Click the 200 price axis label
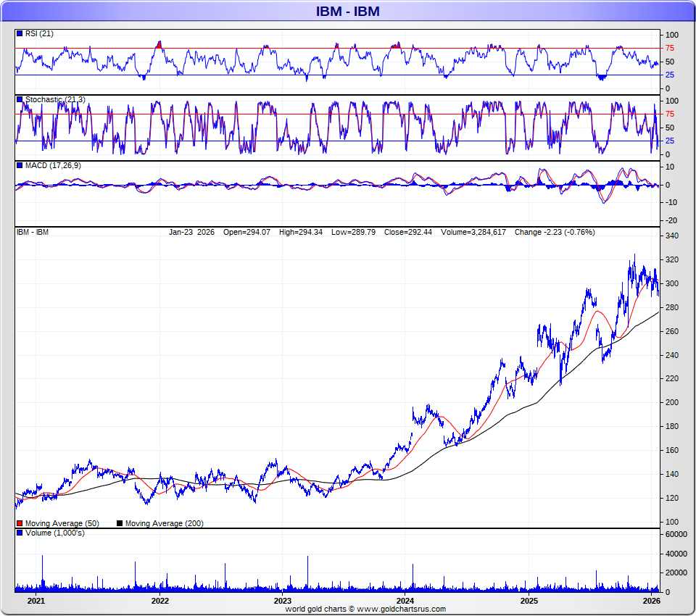 click(672, 402)
